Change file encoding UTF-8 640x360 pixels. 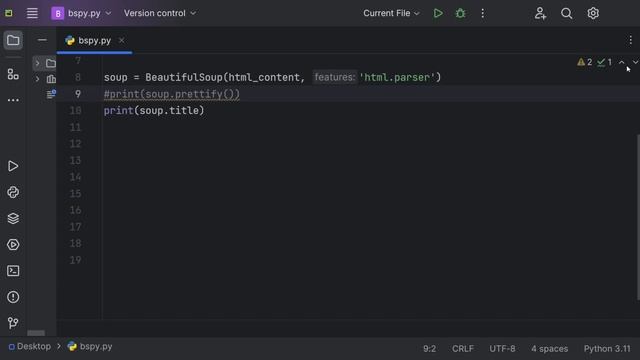pos(502,349)
